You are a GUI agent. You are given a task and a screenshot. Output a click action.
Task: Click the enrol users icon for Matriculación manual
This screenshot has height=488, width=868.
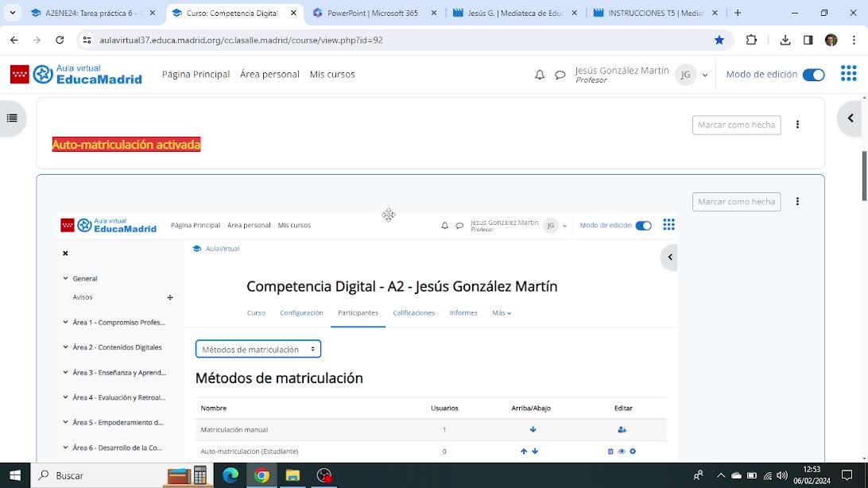pos(622,429)
